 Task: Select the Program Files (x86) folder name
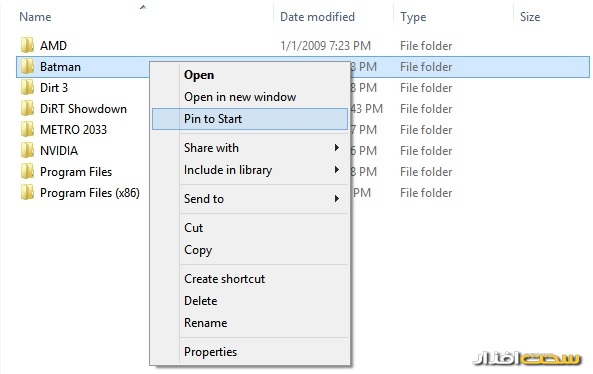tap(90, 193)
